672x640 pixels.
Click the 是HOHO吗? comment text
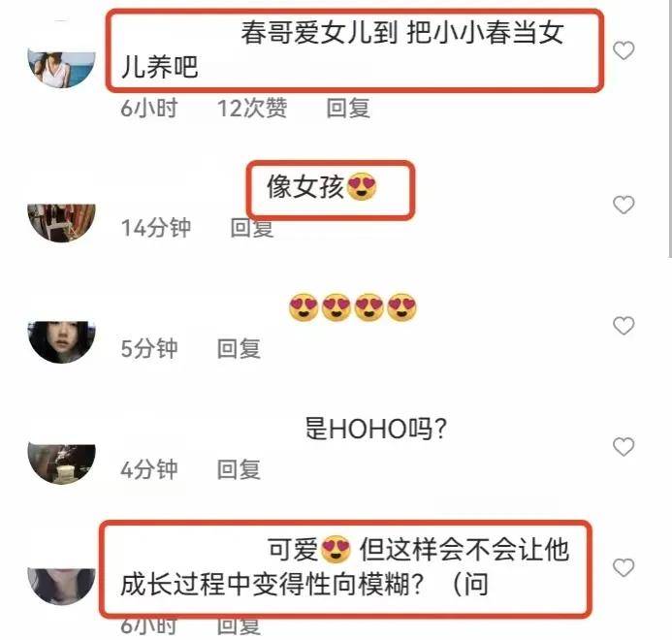(376, 429)
